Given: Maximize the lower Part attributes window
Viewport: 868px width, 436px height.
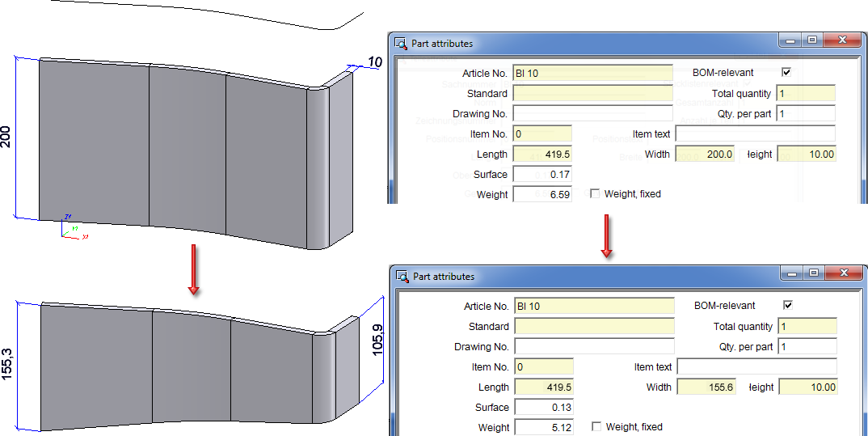Looking at the screenshot, I should pos(813,273).
